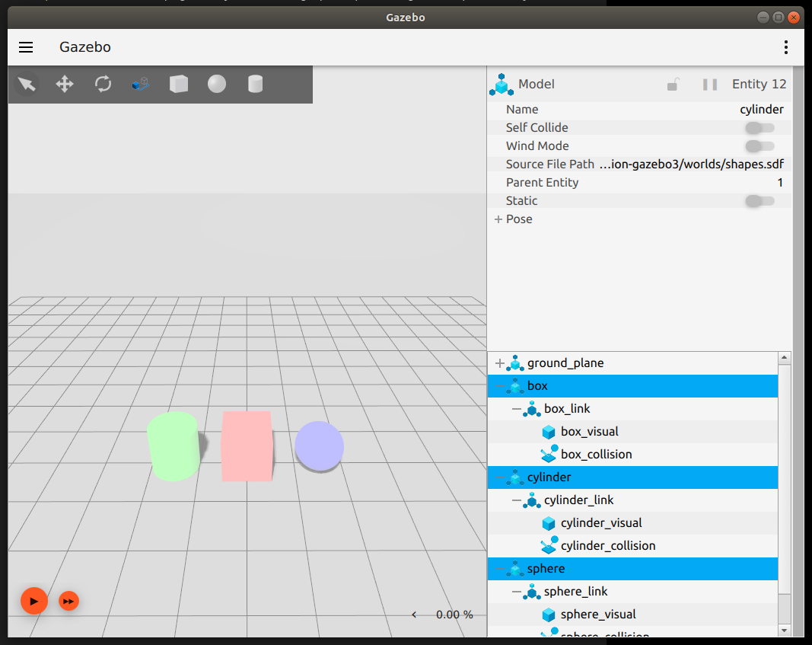
Task: Click the ground_plane model icon
Action: [515, 363]
